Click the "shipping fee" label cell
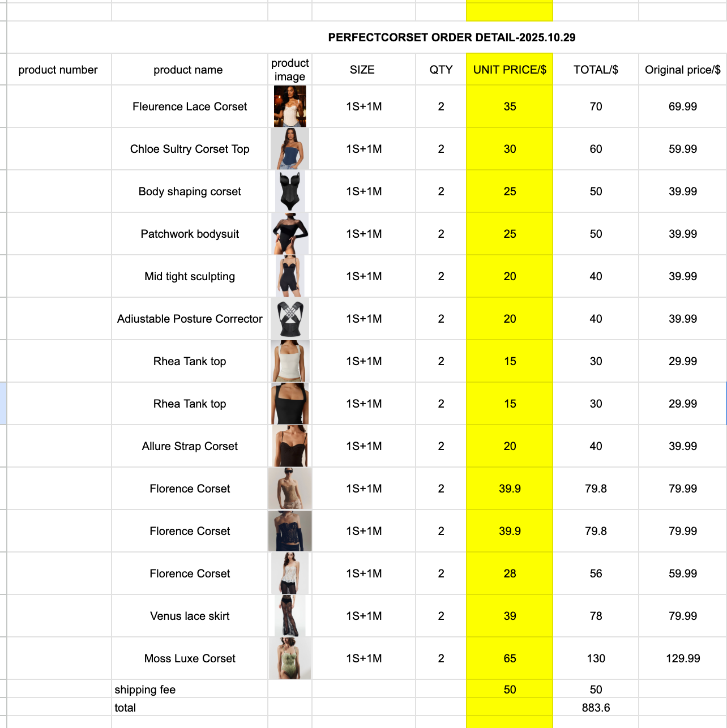The image size is (727, 728). [x=145, y=690]
